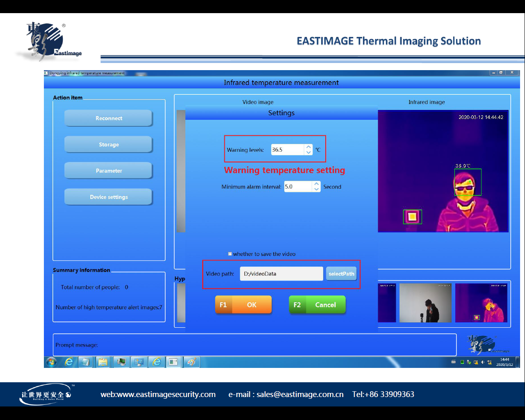The image size is (525, 420).
Task: Click the selectPath button
Action: [x=341, y=274]
